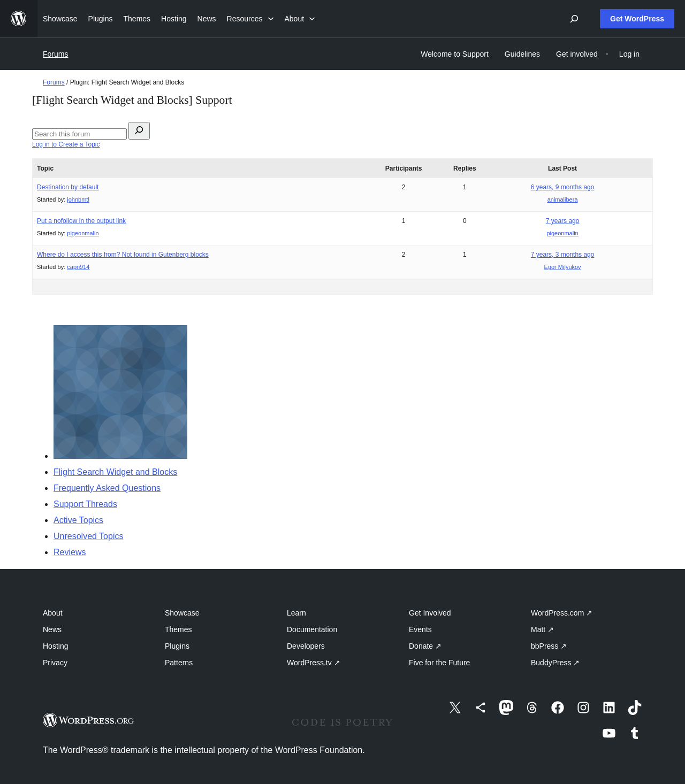Open the plugin Reviews link
685x784 pixels.
coord(70,552)
